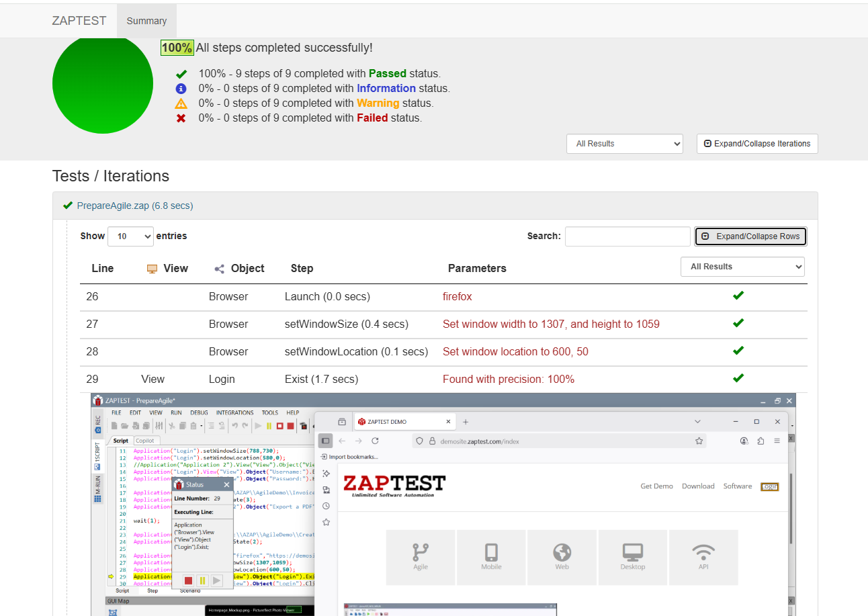The height and width of the screenshot is (616, 868).
Task: Click the Passed status checkmark in summary
Action: tap(181, 74)
